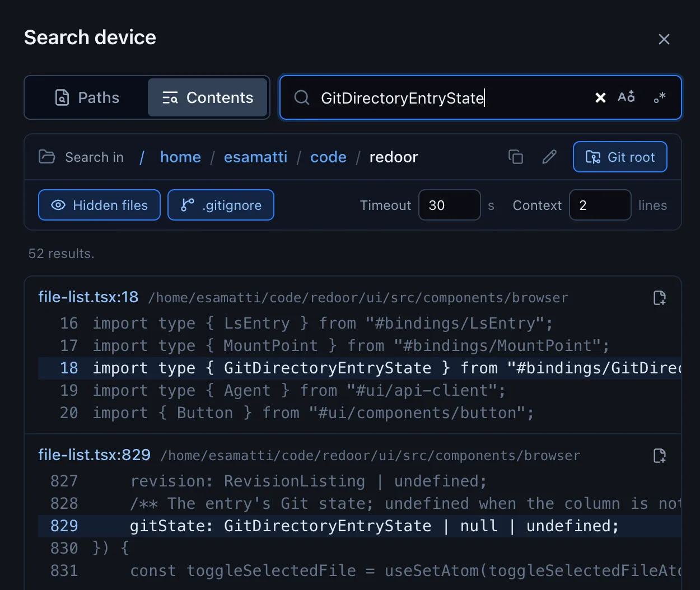Open result file-list.tsx:829
700x590 pixels.
pos(94,455)
